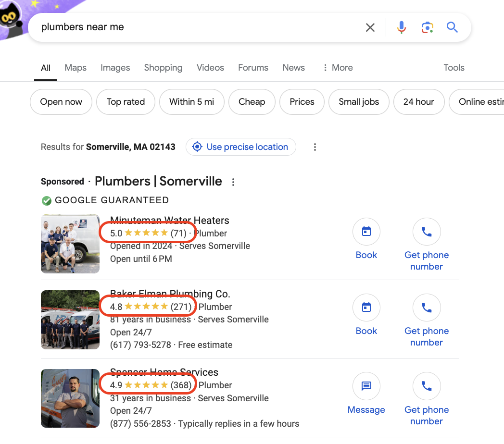Apply the 24 hour filter chip

point(419,102)
